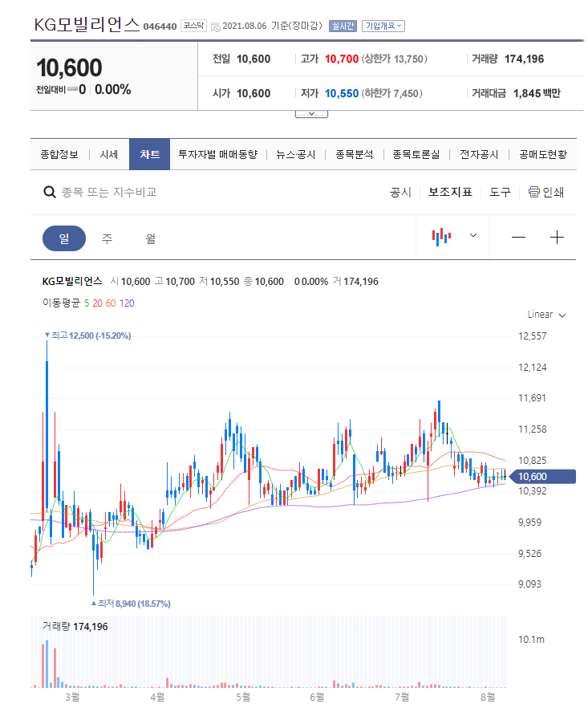Viewport: 588px width, 720px height.
Task: Select the 주 weekly period button
Action: click(107, 238)
